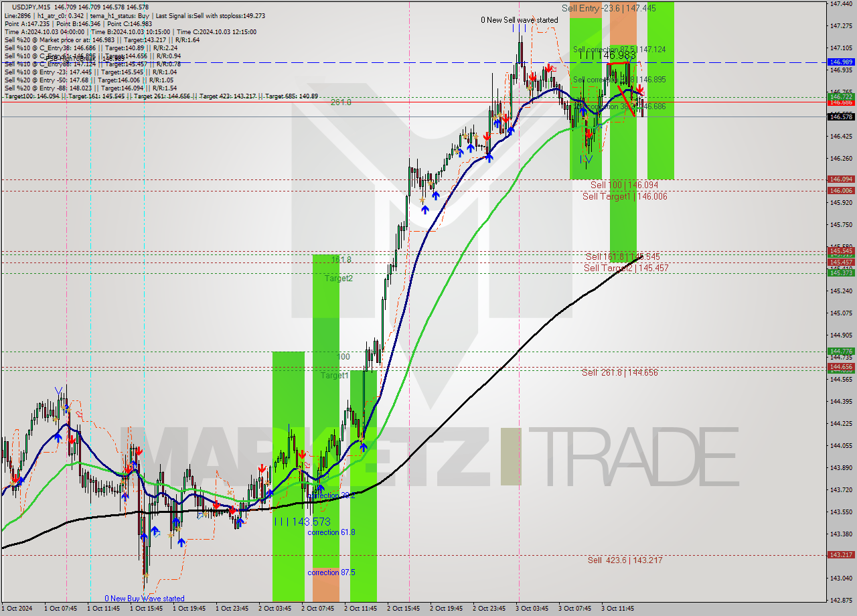The image size is (857, 616).
Task: Click the green 146.722 price axis tag
Action: click(841, 96)
